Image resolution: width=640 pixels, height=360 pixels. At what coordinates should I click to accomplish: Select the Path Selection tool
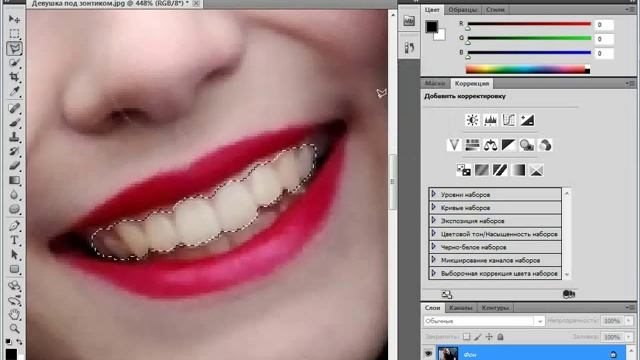[x=14, y=255]
